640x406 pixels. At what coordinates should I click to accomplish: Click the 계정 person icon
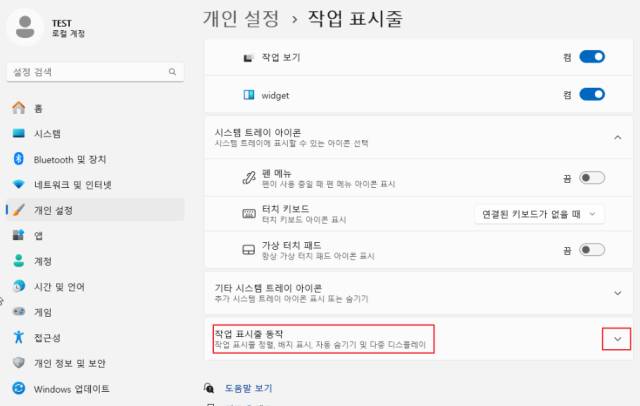18,261
